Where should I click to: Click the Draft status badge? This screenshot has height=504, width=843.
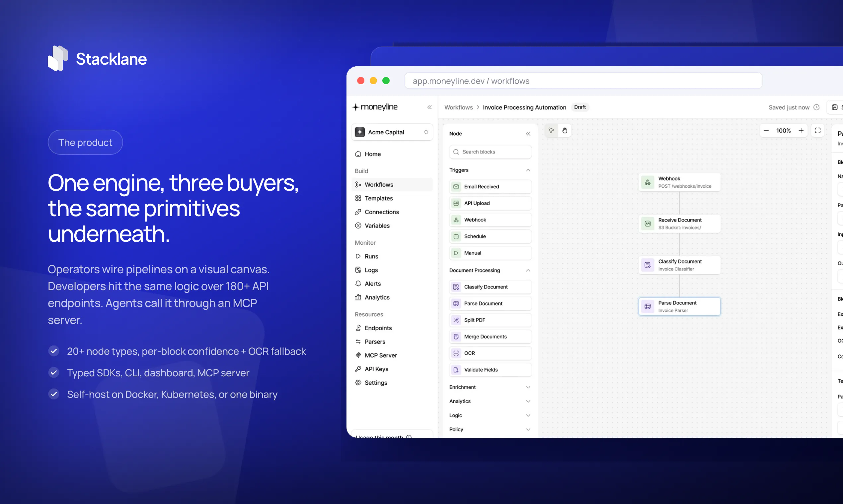coord(579,107)
